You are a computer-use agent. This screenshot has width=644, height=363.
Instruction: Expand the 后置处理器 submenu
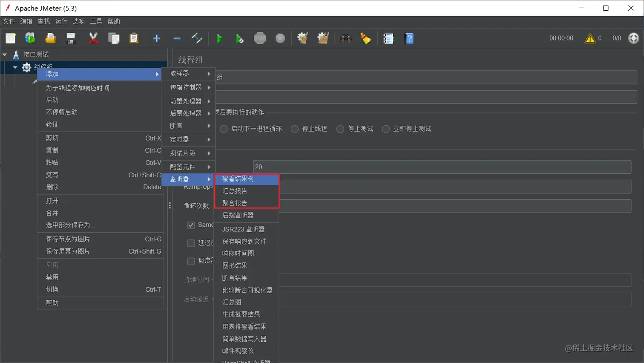[188, 113]
